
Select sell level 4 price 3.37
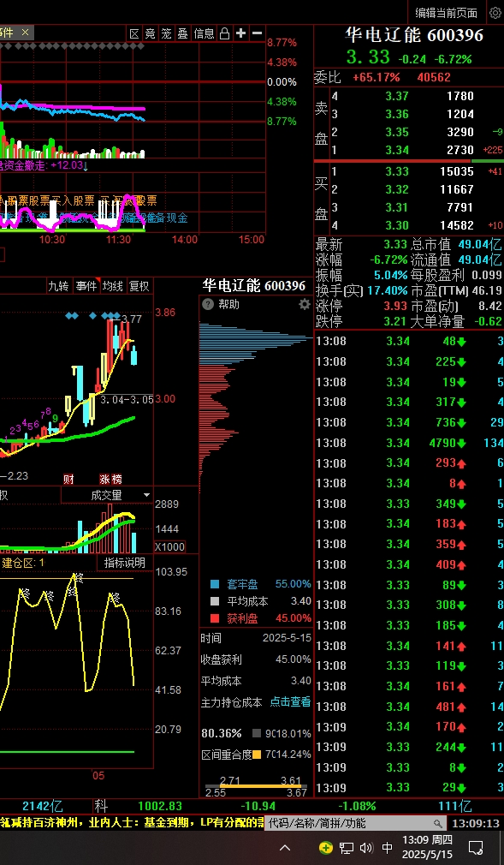(397, 96)
